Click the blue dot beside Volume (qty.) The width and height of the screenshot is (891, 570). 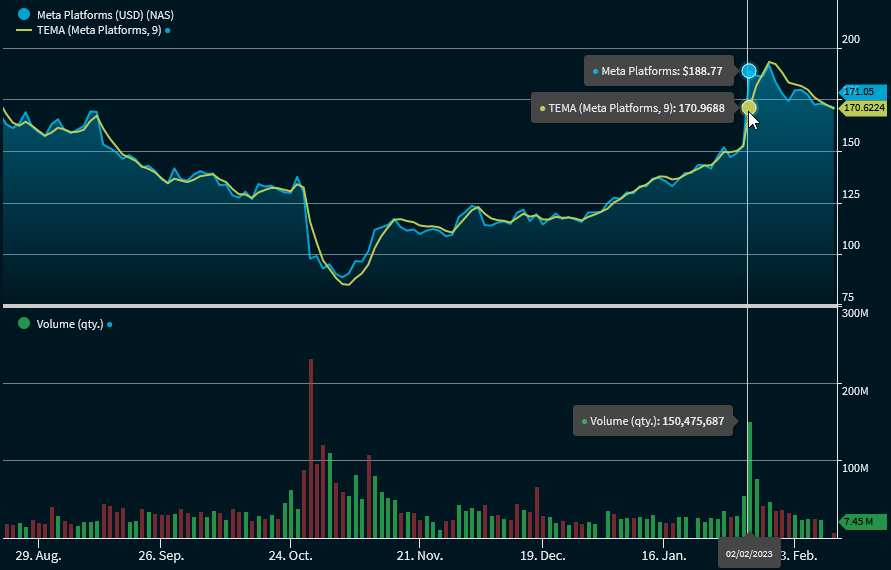click(x=109, y=324)
